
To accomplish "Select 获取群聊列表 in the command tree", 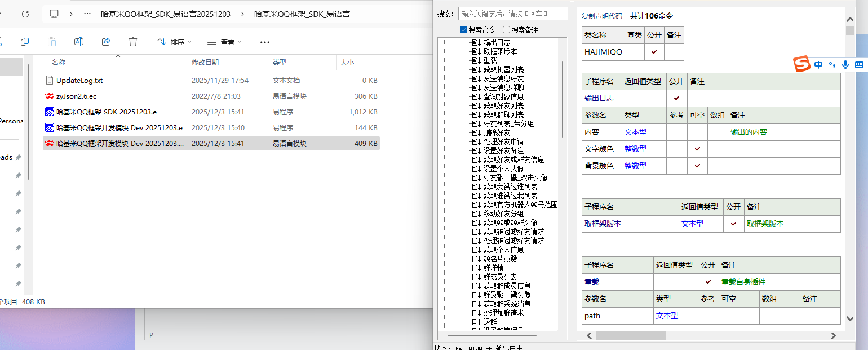I will coord(503,114).
